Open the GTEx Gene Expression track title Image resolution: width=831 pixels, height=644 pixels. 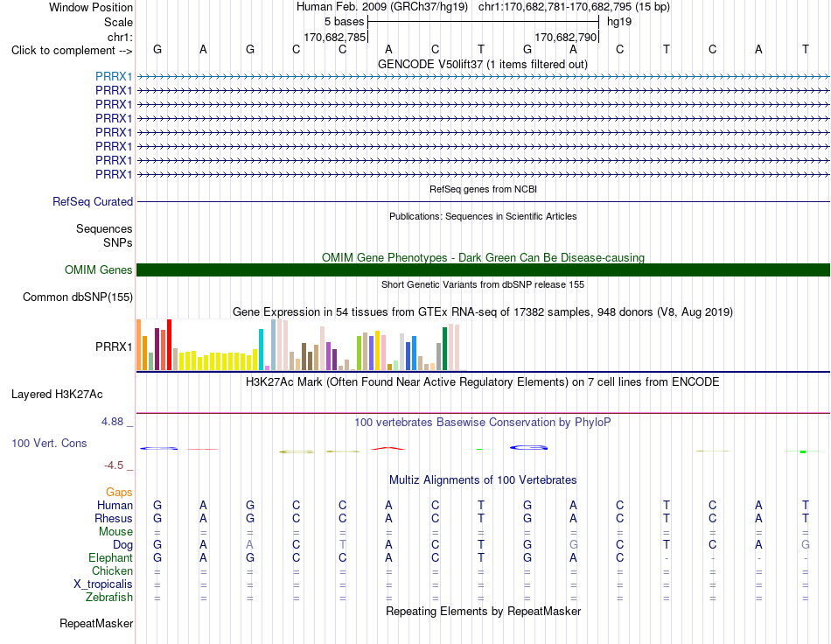tap(483, 311)
